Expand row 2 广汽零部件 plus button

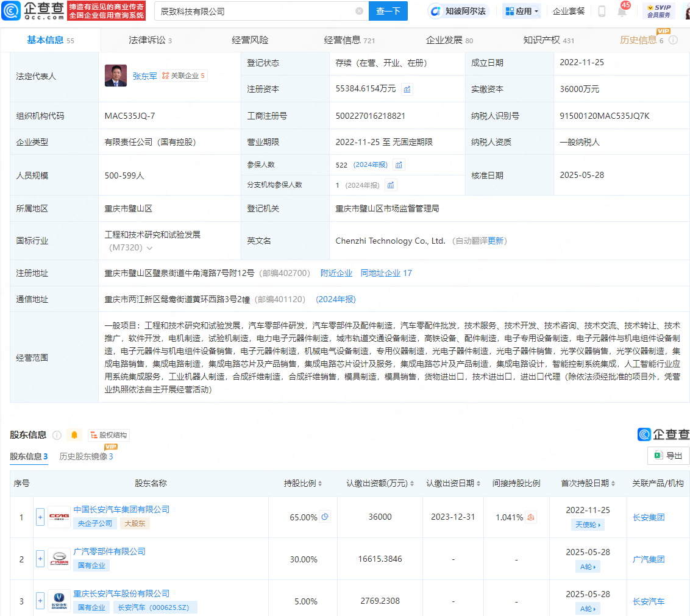40,559
